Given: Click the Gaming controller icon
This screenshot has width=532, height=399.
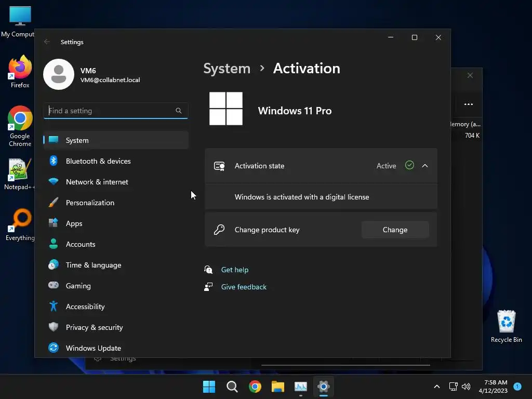Looking at the screenshot, I should coord(54,285).
